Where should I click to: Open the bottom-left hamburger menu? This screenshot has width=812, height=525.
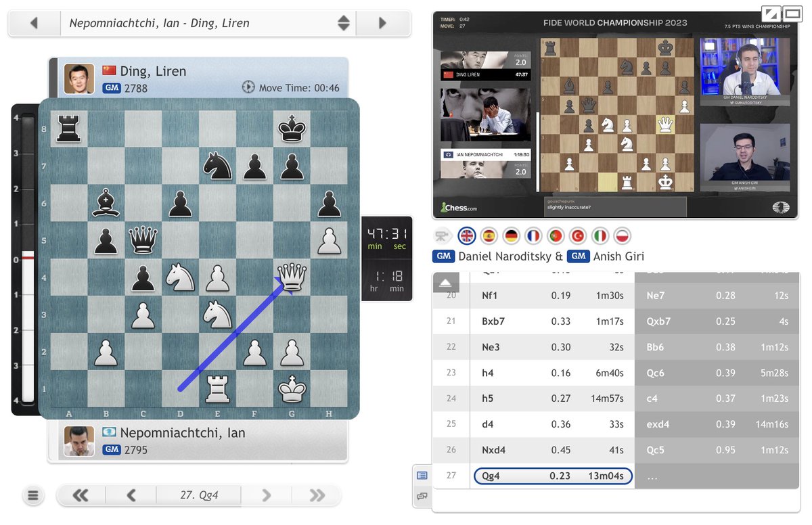click(x=33, y=495)
